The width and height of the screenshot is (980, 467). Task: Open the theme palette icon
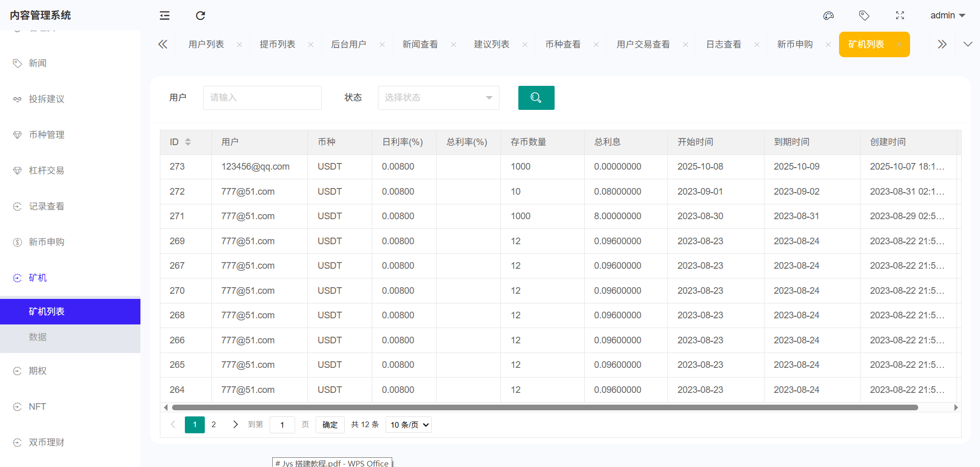pos(828,16)
